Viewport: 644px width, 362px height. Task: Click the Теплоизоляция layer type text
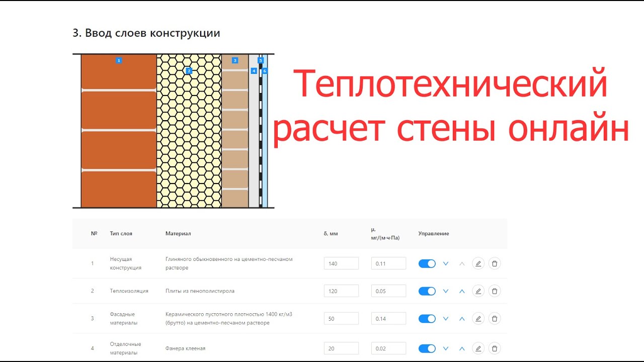[129, 291]
